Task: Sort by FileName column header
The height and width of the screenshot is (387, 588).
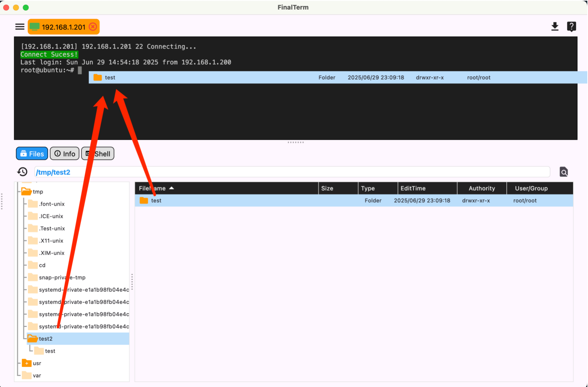Action: tap(227, 188)
